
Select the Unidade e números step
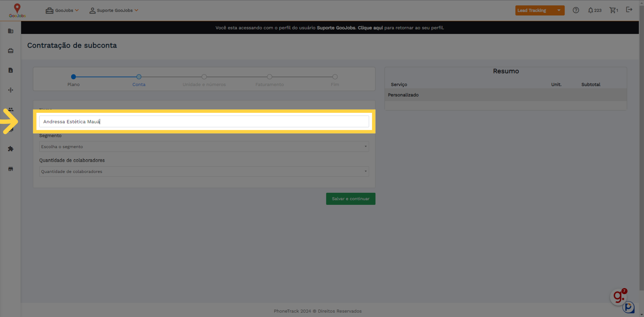(204, 80)
